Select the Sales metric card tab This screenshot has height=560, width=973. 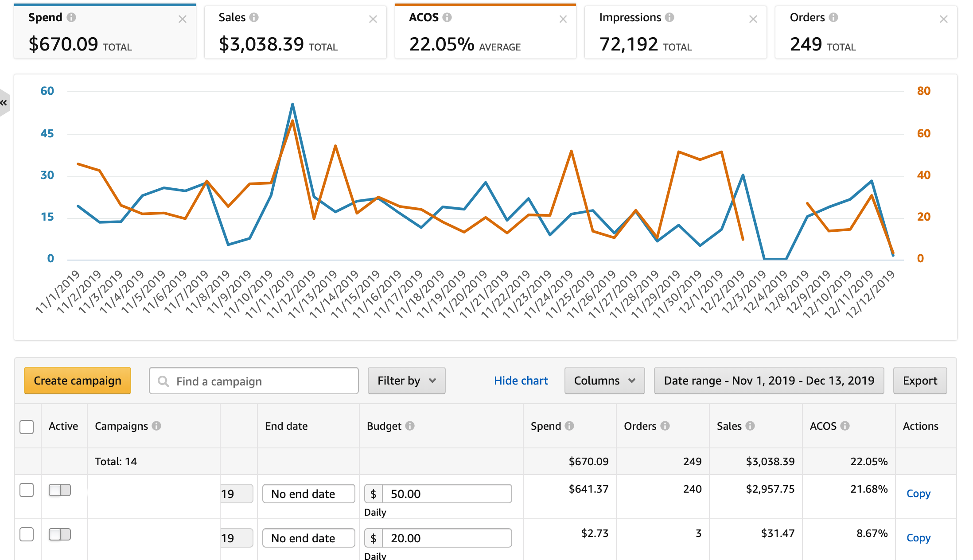click(x=296, y=32)
